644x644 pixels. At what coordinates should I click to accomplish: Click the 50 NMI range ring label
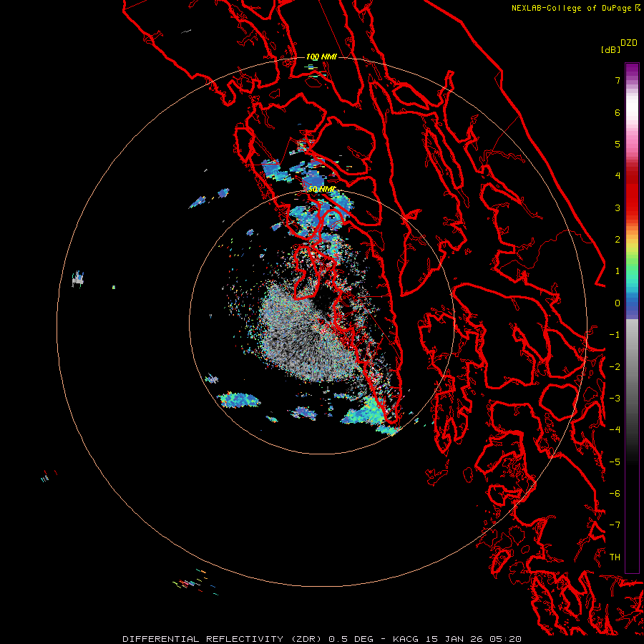321,190
